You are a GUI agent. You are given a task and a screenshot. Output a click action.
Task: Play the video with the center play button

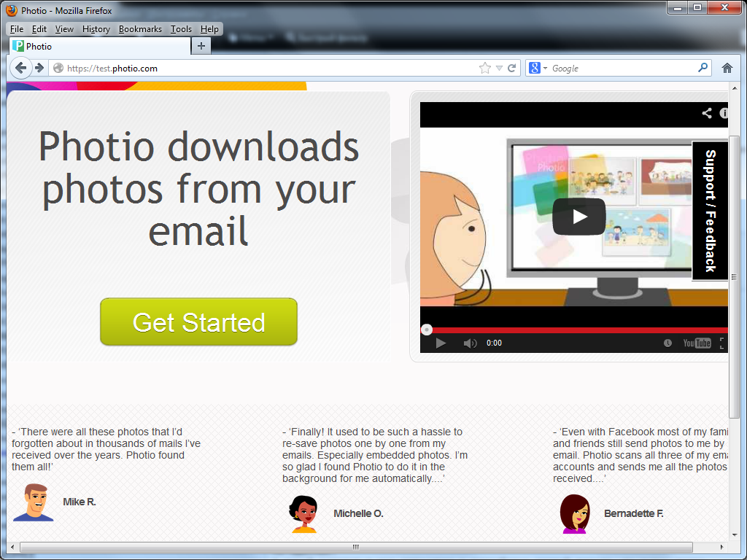tap(578, 217)
